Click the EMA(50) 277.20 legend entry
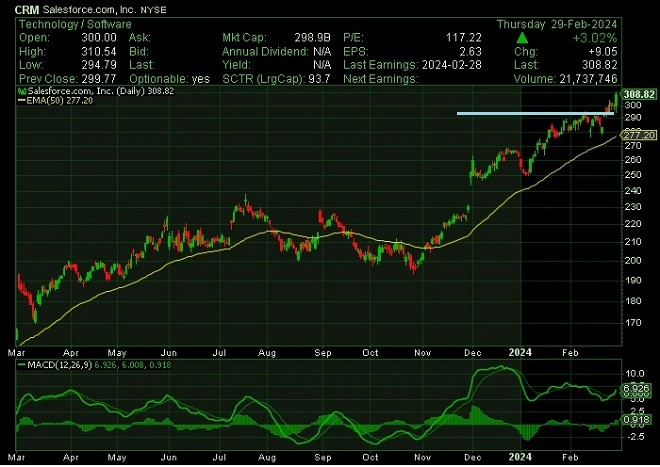This screenshot has height=467, width=660. [56, 101]
